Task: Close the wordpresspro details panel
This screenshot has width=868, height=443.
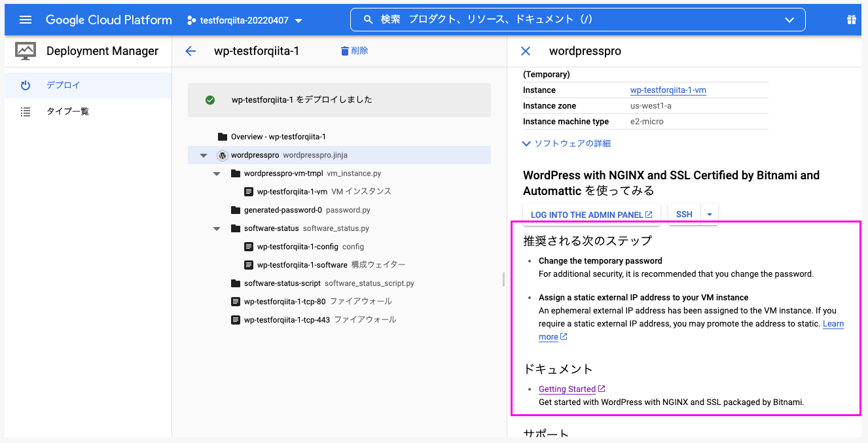Action: (x=525, y=51)
